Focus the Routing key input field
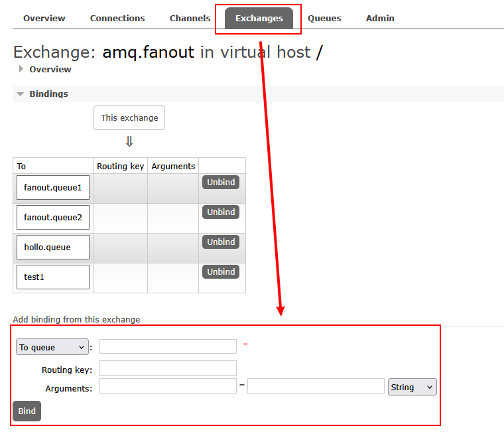The height and width of the screenshot is (432, 504). coord(168,368)
